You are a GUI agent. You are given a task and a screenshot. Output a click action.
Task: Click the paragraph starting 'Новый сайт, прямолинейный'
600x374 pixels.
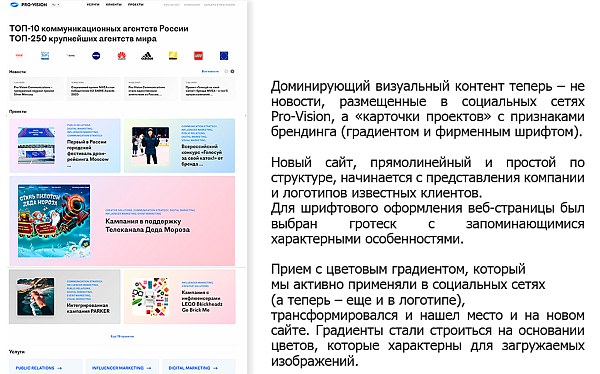[428, 201]
